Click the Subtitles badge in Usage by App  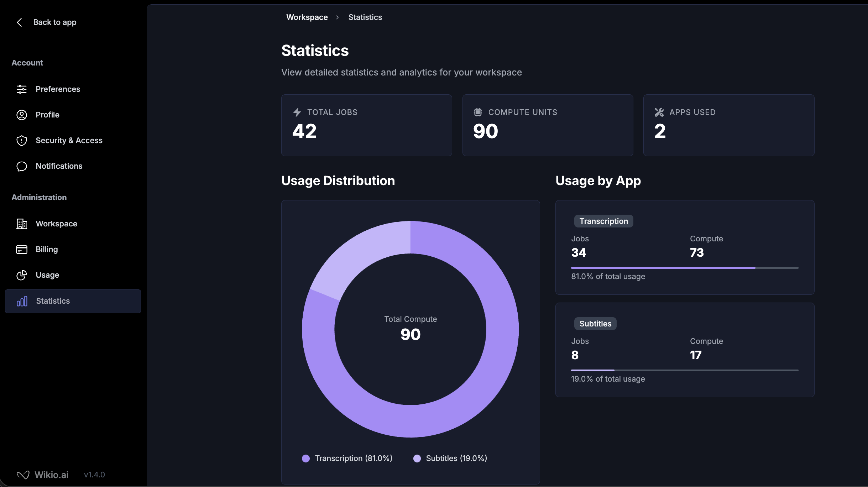[x=595, y=323]
